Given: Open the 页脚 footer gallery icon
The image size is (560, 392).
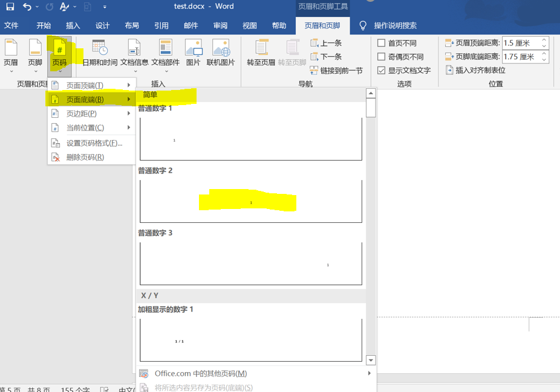Looking at the screenshot, I should [x=35, y=48].
